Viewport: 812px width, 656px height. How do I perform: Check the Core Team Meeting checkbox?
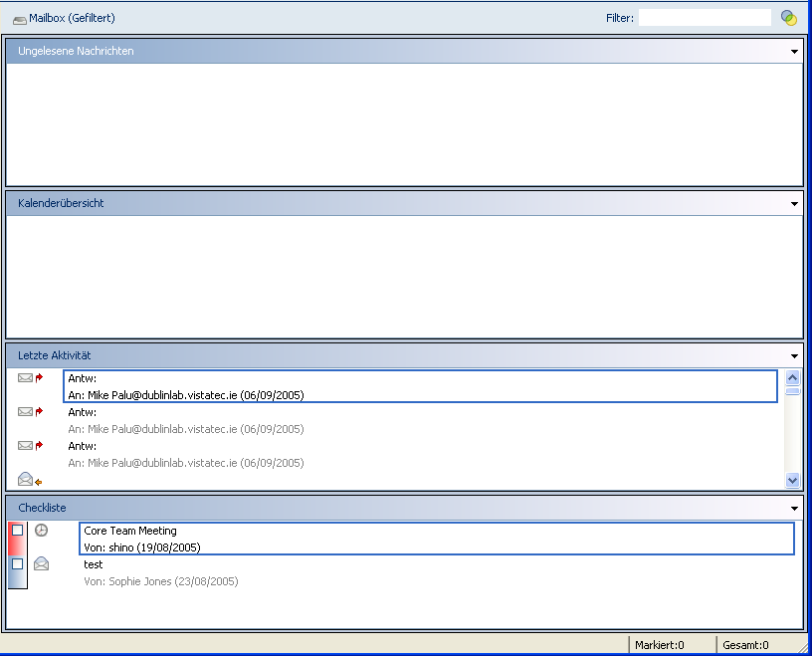pos(18,531)
